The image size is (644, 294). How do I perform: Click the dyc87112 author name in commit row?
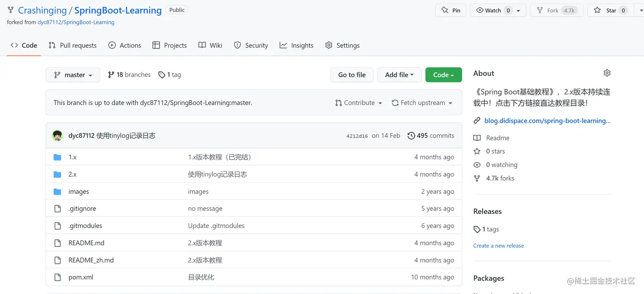pyautogui.click(x=81, y=136)
